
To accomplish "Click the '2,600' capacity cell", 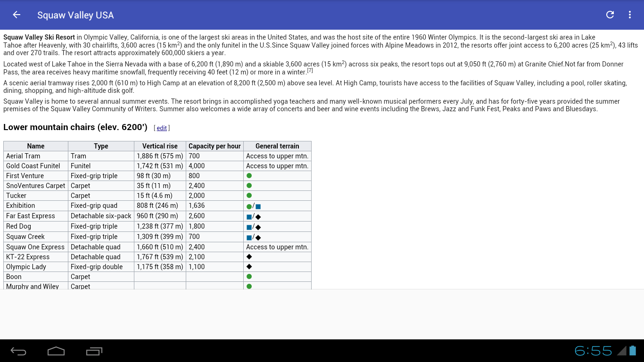I will point(215,216).
